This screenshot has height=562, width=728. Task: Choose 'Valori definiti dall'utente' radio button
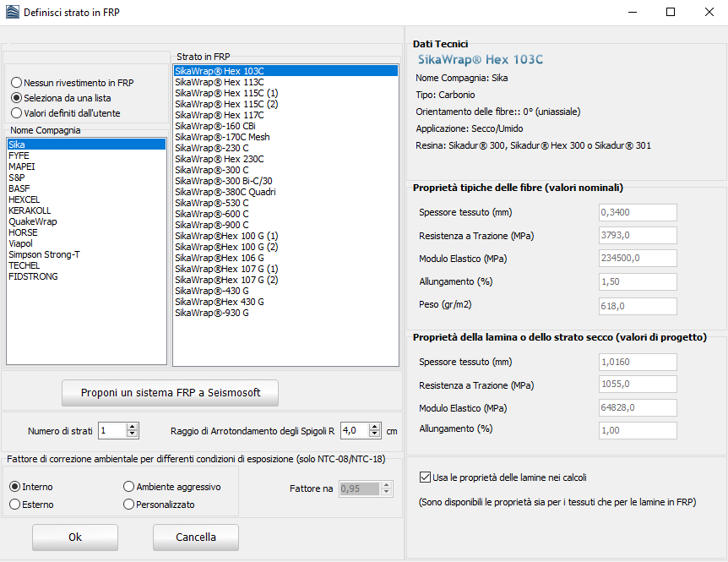[17, 113]
